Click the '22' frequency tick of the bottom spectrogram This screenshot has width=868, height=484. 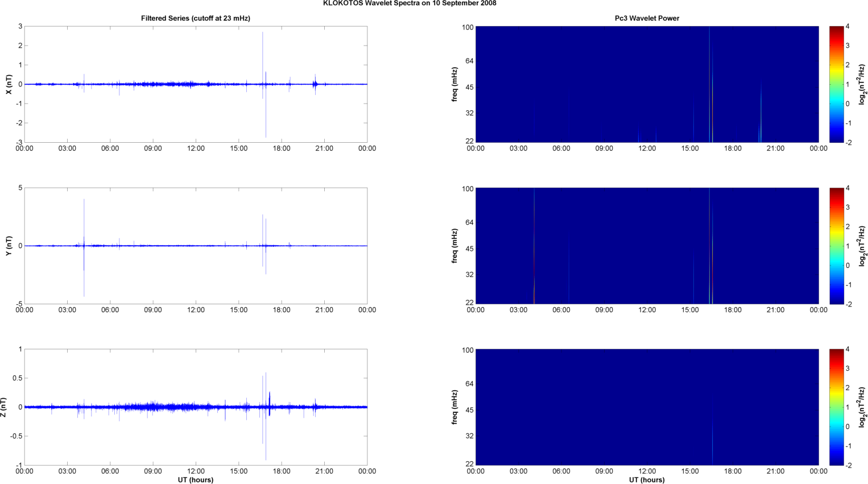coord(469,464)
